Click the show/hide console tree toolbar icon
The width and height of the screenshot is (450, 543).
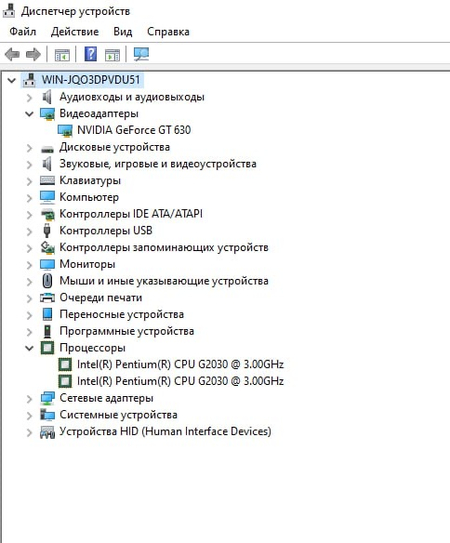[x=62, y=55]
